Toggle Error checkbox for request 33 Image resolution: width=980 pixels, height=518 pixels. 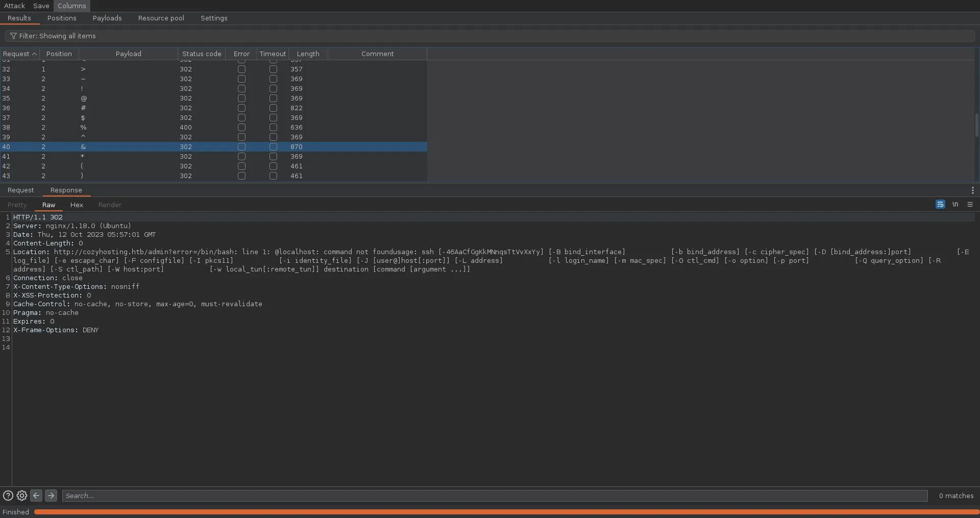tap(241, 79)
